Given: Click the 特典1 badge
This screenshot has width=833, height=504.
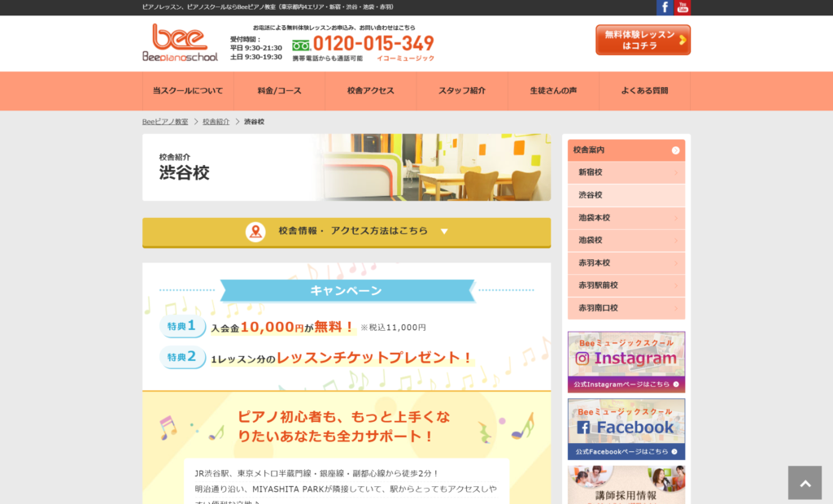Looking at the screenshot, I should tap(182, 326).
